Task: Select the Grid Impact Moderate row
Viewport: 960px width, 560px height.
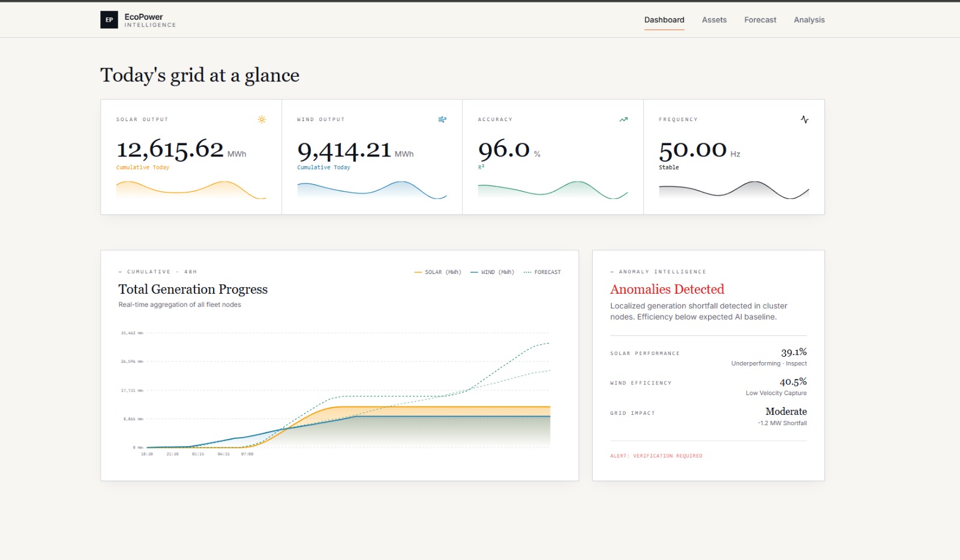Action: coord(709,417)
